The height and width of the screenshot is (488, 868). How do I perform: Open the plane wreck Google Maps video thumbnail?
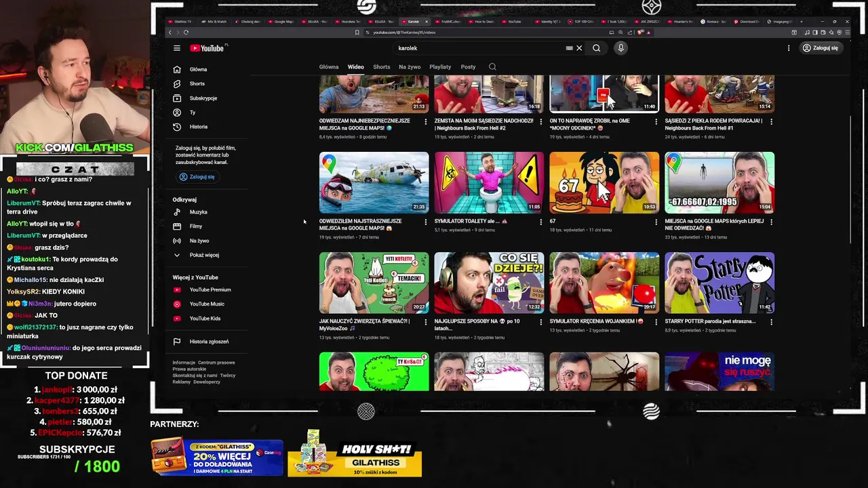click(x=374, y=182)
